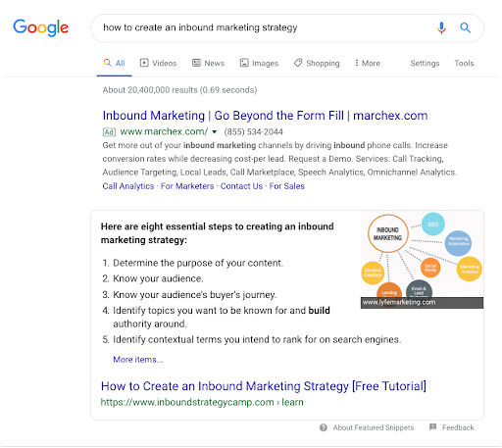Click the About Featured Snippets question icon
The width and height of the screenshot is (502, 448).
324,427
